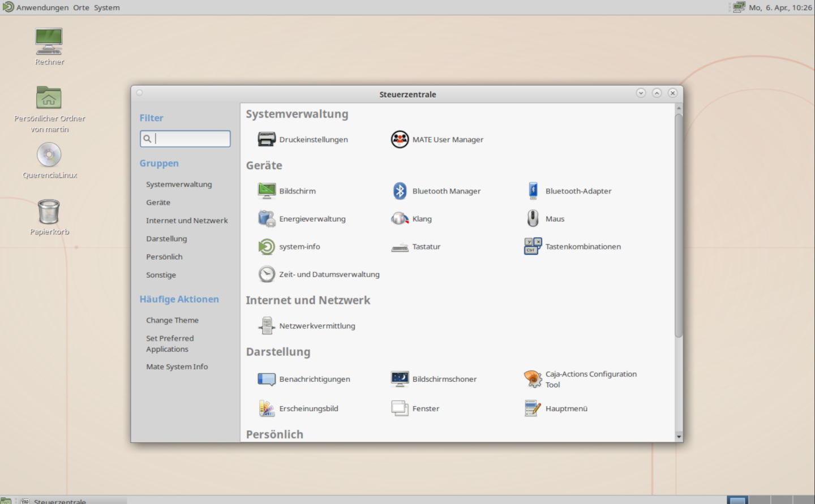Open the Orte menu in panel

(81, 7)
